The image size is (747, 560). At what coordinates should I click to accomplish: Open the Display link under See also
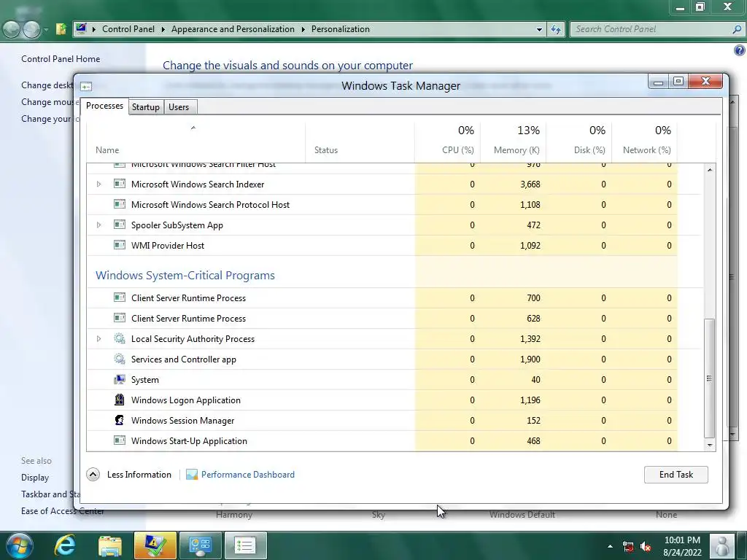(x=35, y=477)
